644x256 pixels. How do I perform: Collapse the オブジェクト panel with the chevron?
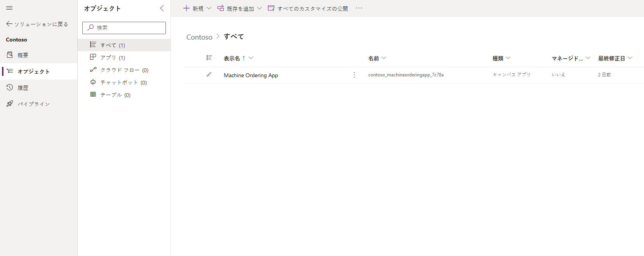[x=162, y=8]
